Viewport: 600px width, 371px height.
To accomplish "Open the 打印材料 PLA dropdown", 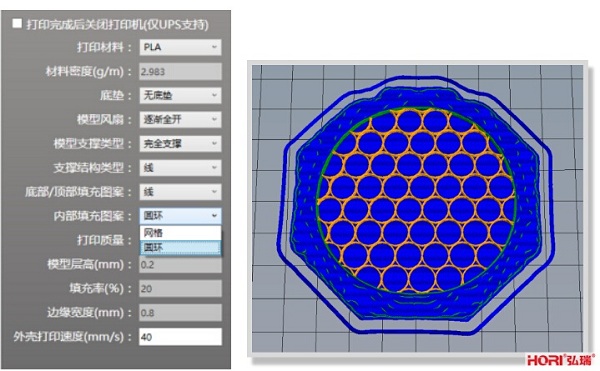I will tap(180, 47).
